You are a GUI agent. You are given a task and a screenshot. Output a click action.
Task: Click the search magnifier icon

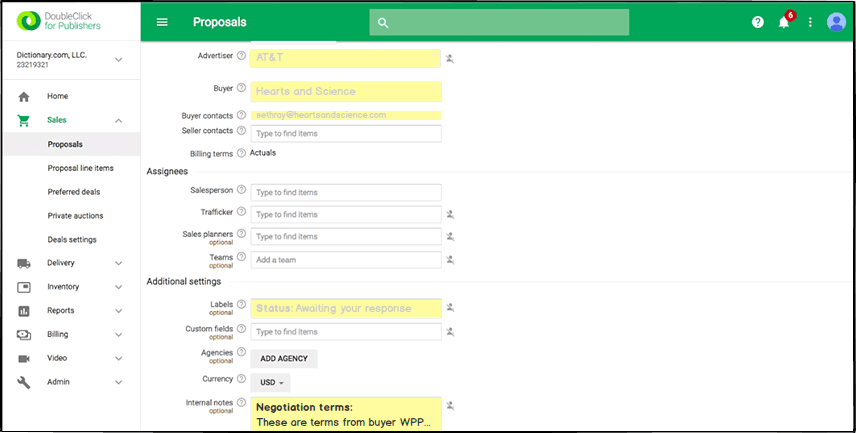tap(383, 23)
